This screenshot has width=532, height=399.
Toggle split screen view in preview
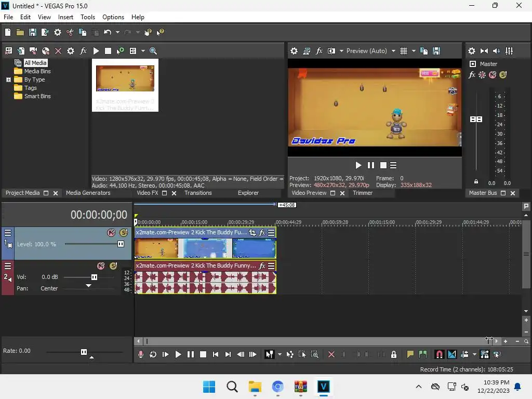[331, 51]
